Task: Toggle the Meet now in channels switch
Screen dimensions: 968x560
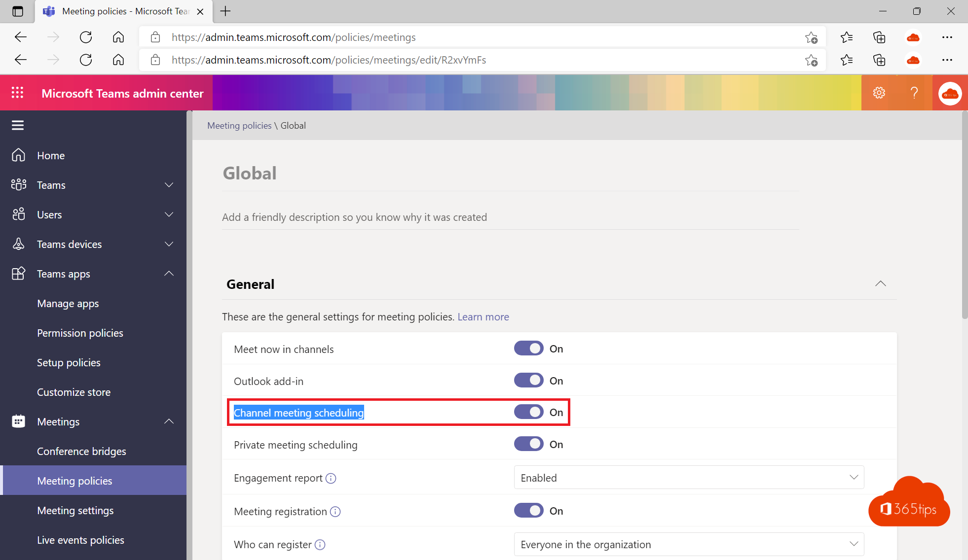Action: (529, 349)
